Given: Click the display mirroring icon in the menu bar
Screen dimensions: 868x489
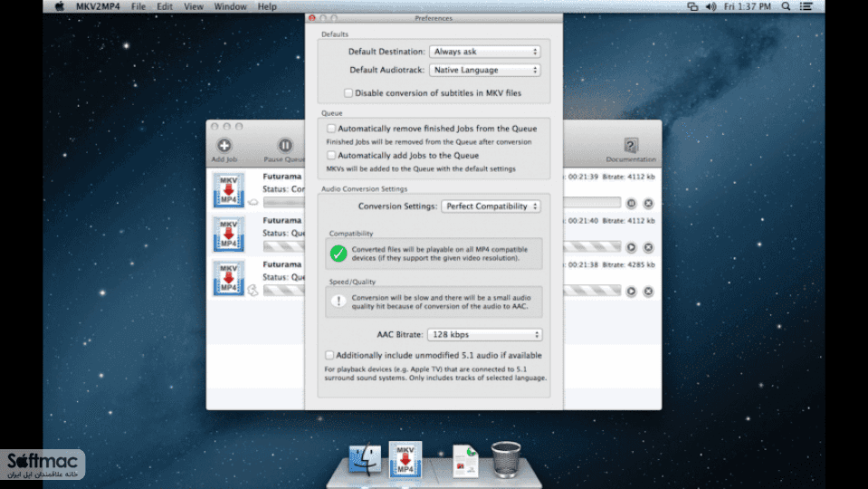Looking at the screenshot, I should pos(692,6).
